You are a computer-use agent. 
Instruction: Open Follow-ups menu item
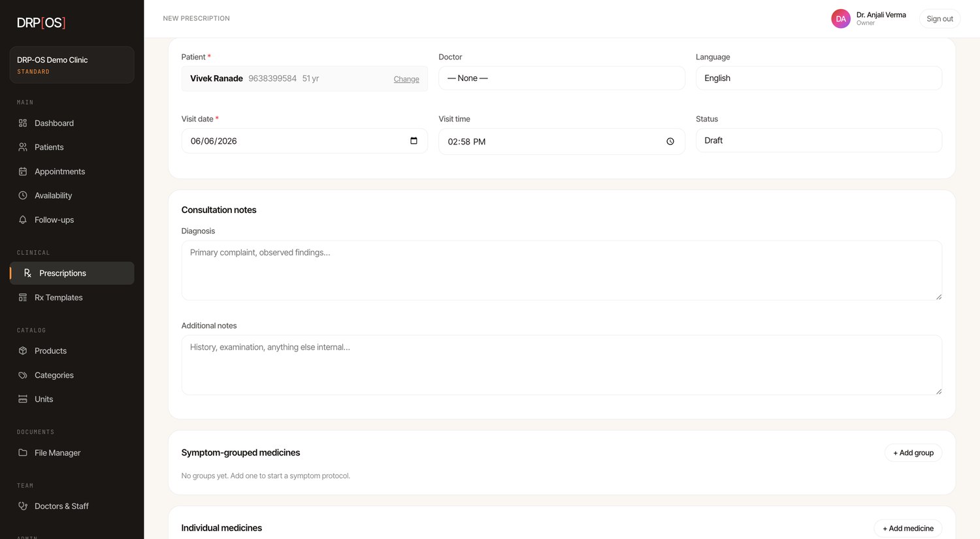point(72,220)
